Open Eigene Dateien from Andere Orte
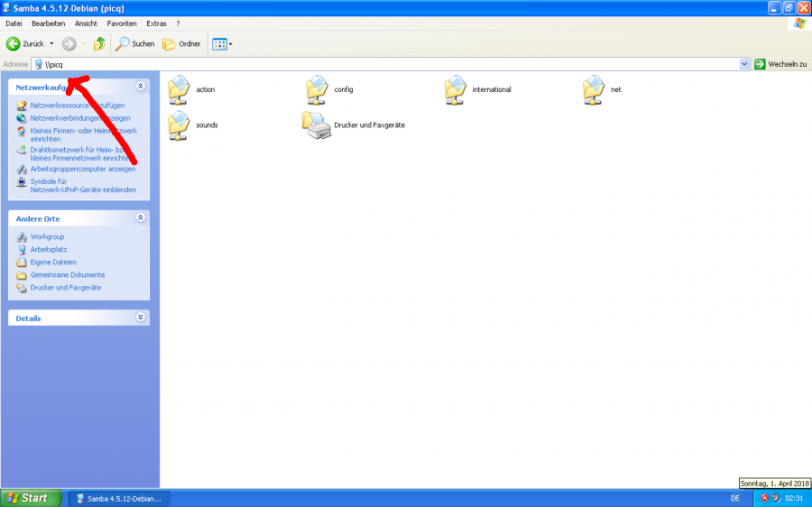Image resolution: width=812 pixels, height=507 pixels. click(53, 263)
